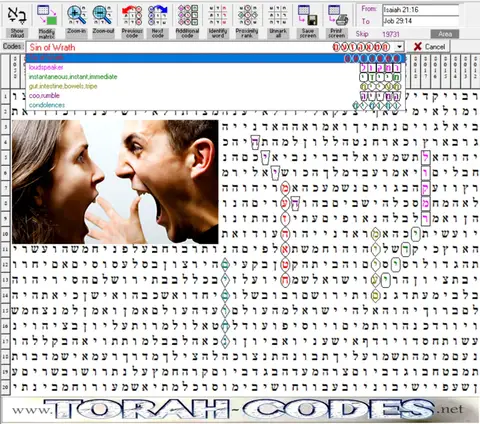Expand the Codes combo box arrow

tap(399, 47)
